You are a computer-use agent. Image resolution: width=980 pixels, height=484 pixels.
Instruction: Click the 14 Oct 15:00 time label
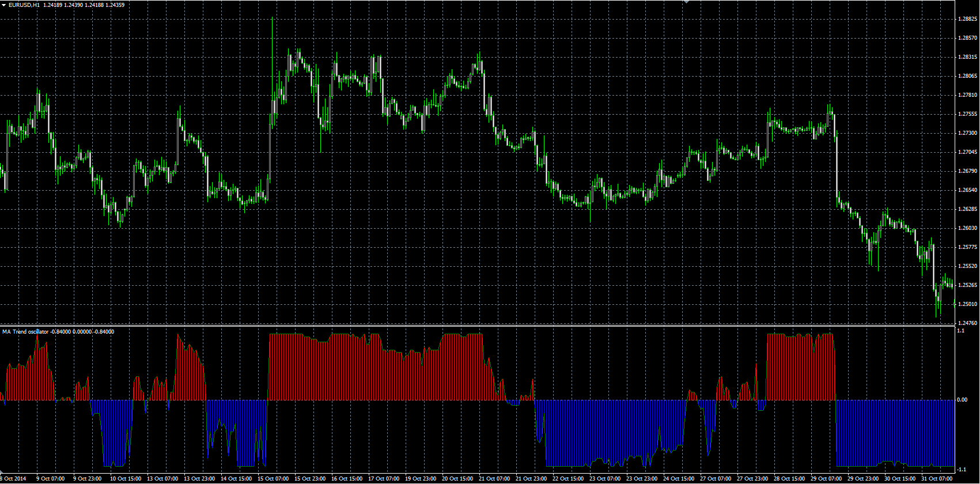[x=236, y=479]
